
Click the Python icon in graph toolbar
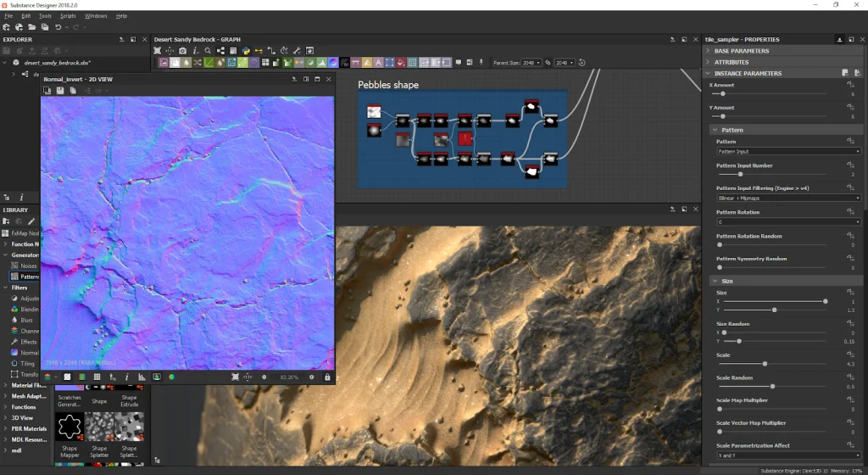(246, 51)
